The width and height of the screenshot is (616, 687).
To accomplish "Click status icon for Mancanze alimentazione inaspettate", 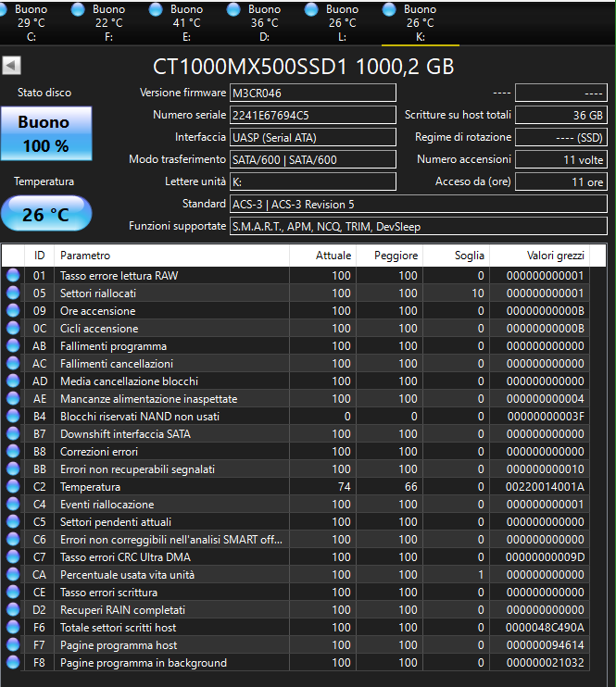I will pos(13,399).
